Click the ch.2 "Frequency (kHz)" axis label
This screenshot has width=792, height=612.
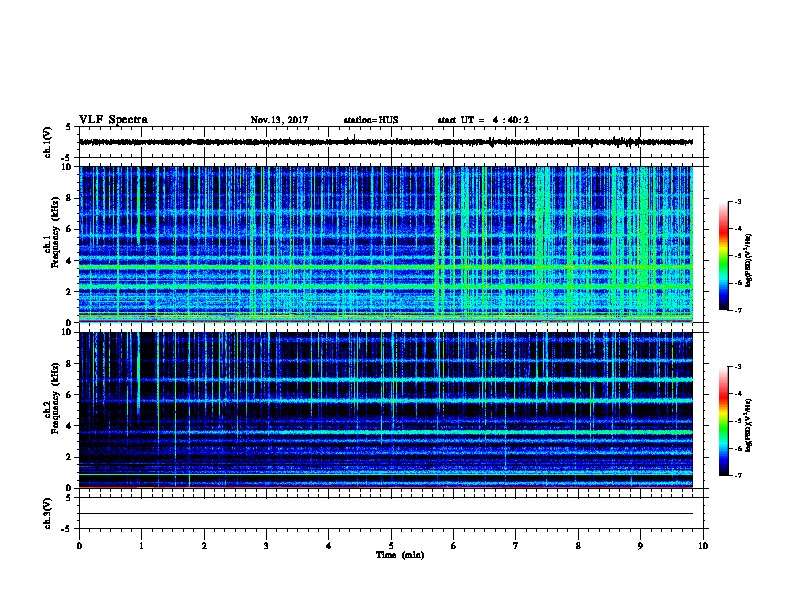tap(55, 398)
